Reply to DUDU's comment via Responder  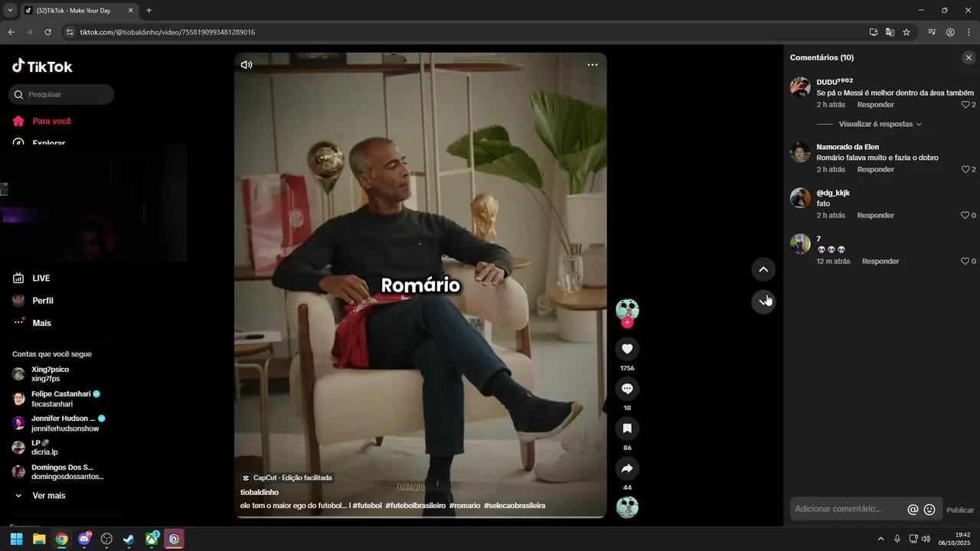click(875, 105)
